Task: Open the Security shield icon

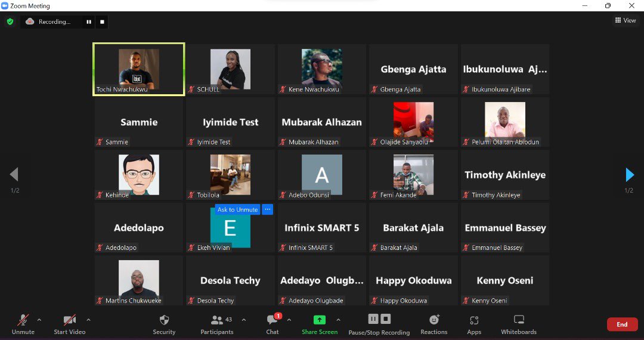Action: point(165,320)
